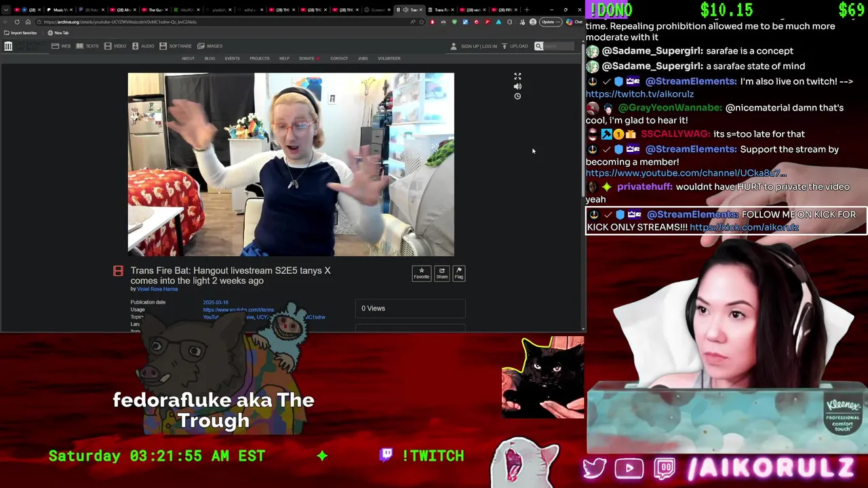The height and width of the screenshot is (488, 868).
Task: Click the Upload arrow icon
Action: (504, 46)
